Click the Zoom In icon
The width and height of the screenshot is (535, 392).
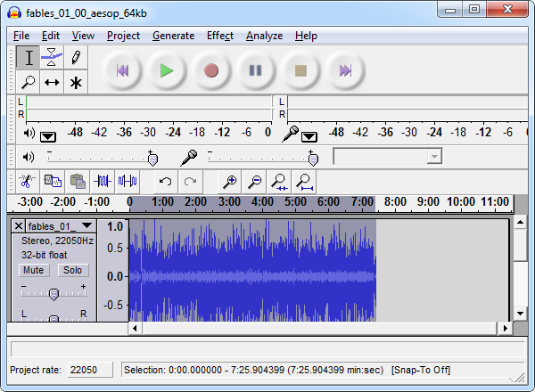point(230,181)
